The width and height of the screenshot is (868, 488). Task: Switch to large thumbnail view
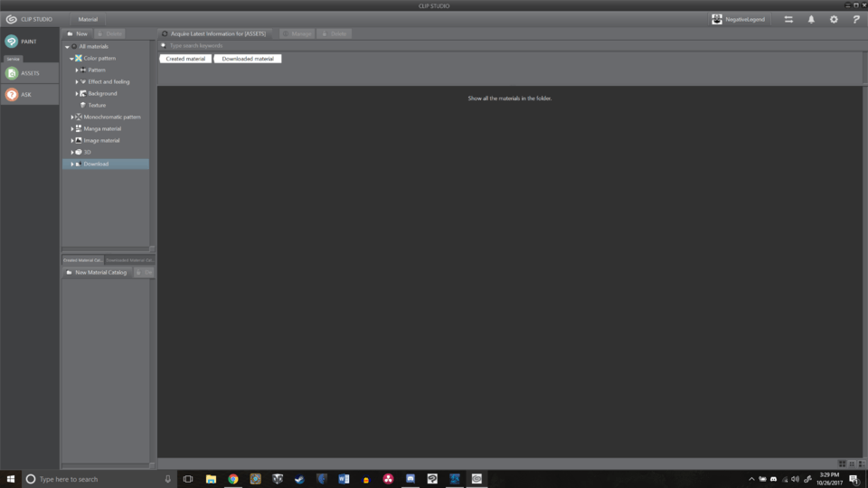(x=842, y=464)
